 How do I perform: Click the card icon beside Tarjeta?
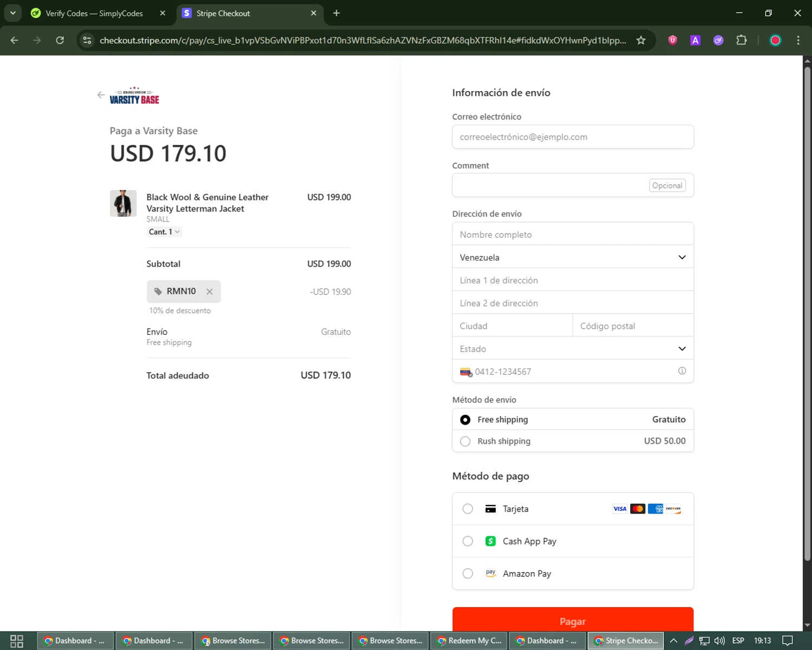coord(490,509)
